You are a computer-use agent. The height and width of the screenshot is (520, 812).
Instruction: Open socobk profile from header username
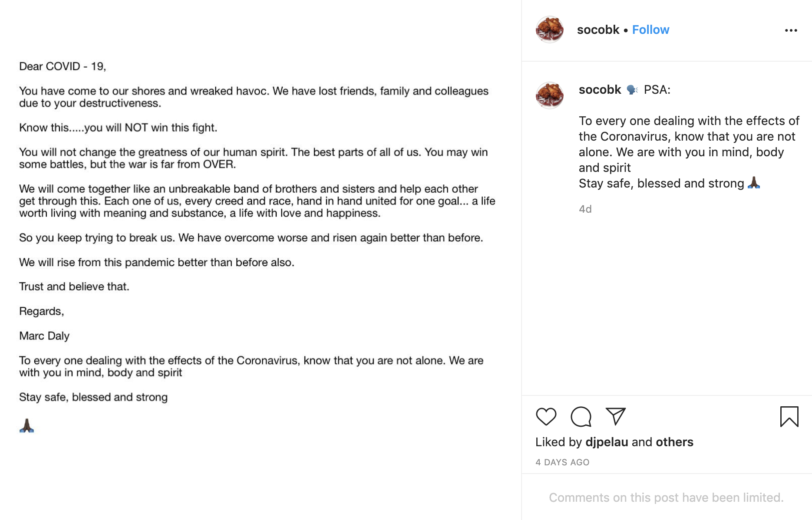click(x=598, y=30)
